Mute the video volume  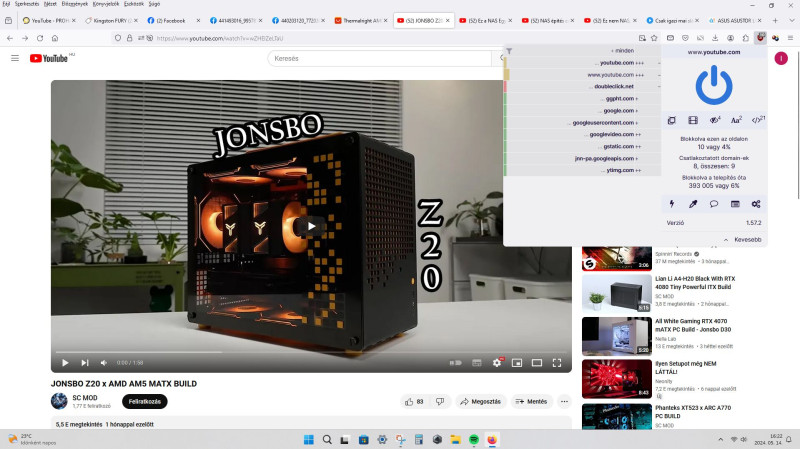pos(104,363)
